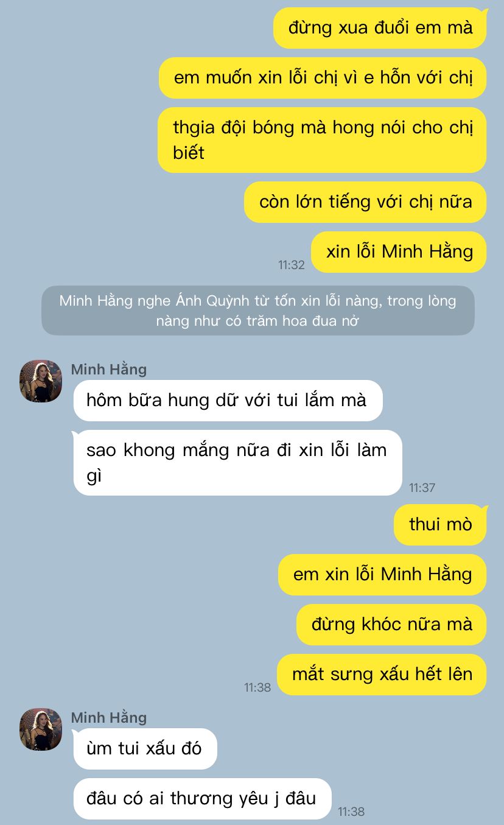
Task: Tap the 11:32 timestamp label
Action: coord(292,265)
